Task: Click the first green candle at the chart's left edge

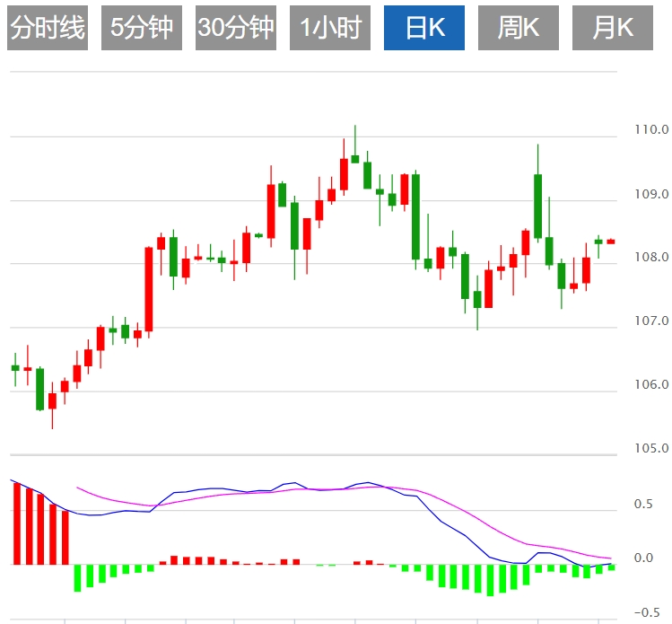Action: pos(15,368)
